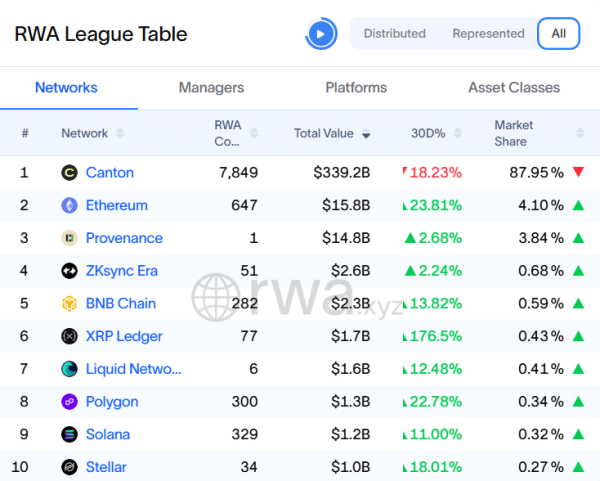Screen dimensions: 600x481
Task: Open the Liquid Network link
Action: (133, 369)
